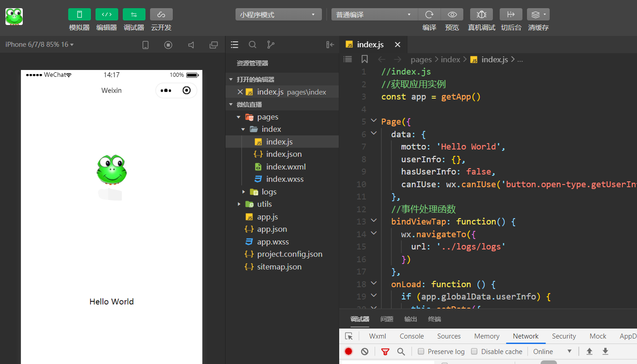This screenshot has width=637, height=364.
Task: Open the iPhone 6/7/8 device dropdown
Action: [x=40, y=45]
